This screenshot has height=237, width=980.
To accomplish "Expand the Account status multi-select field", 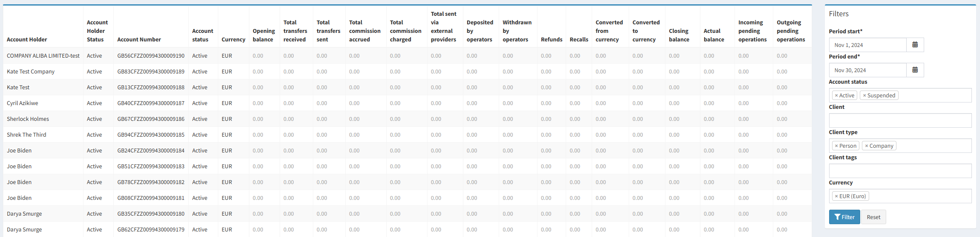I will point(934,96).
